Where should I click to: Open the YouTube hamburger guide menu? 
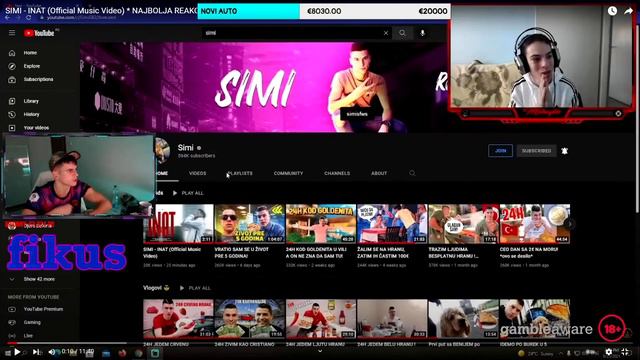[x=12, y=33]
